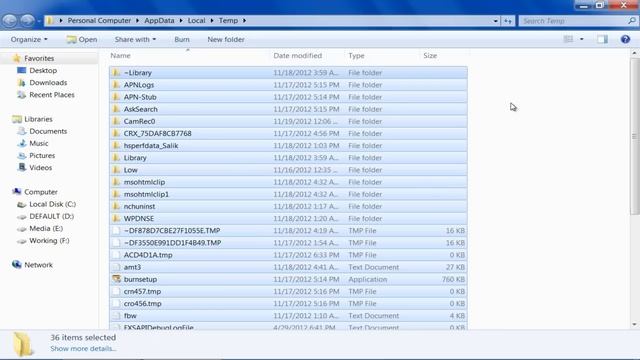
Task: Open Help with the question mark icon
Action: pos(625,39)
